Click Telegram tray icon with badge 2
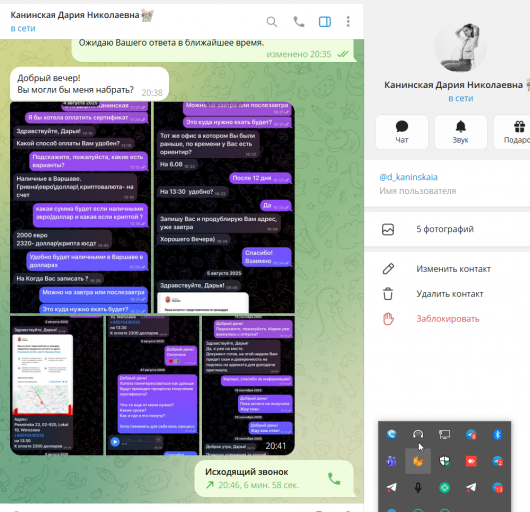530x512 pixels. click(x=498, y=461)
